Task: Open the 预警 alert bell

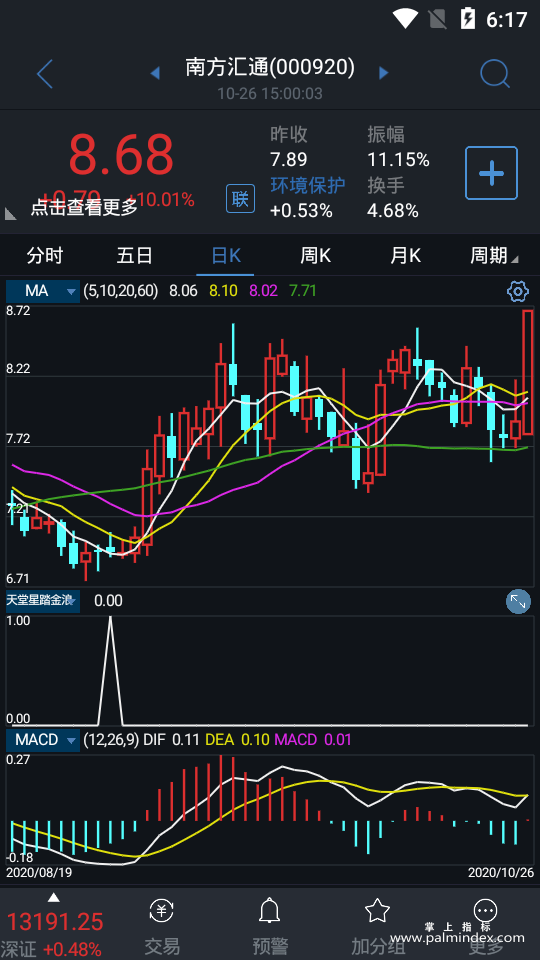Action: click(269, 912)
